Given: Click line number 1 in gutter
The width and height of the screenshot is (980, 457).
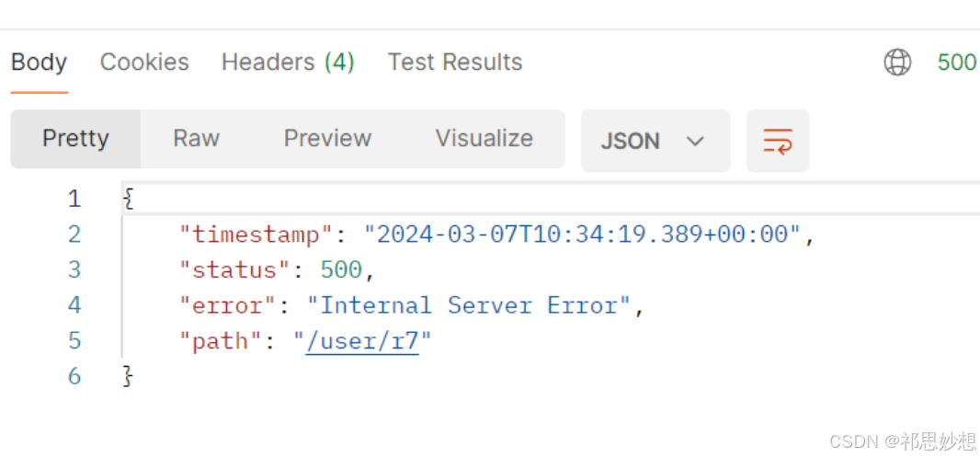Looking at the screenshot, I should [74, 199].
